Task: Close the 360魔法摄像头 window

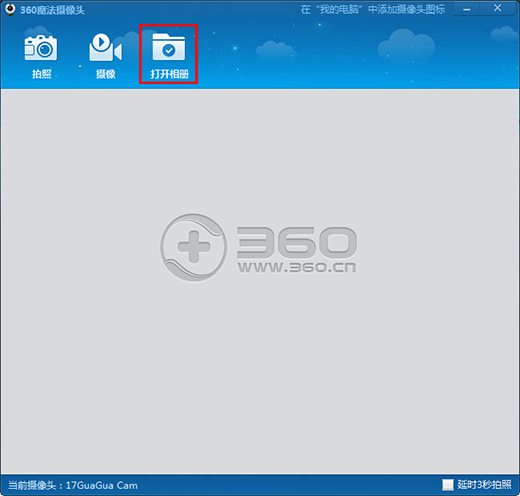Action: [497, 8]
